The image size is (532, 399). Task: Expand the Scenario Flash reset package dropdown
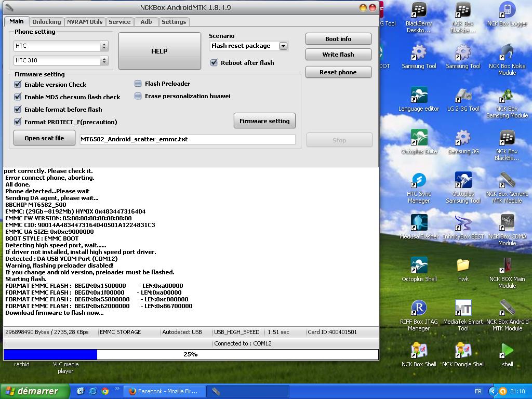283,46
